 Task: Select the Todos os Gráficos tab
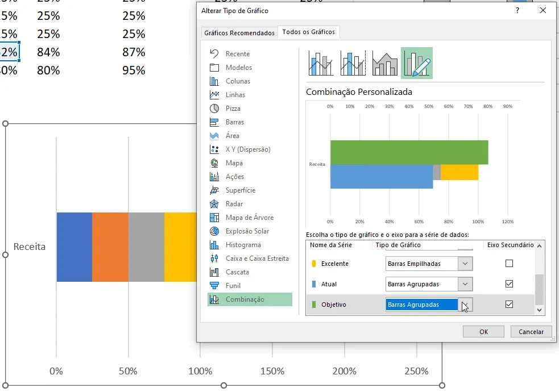coord(309,32)
